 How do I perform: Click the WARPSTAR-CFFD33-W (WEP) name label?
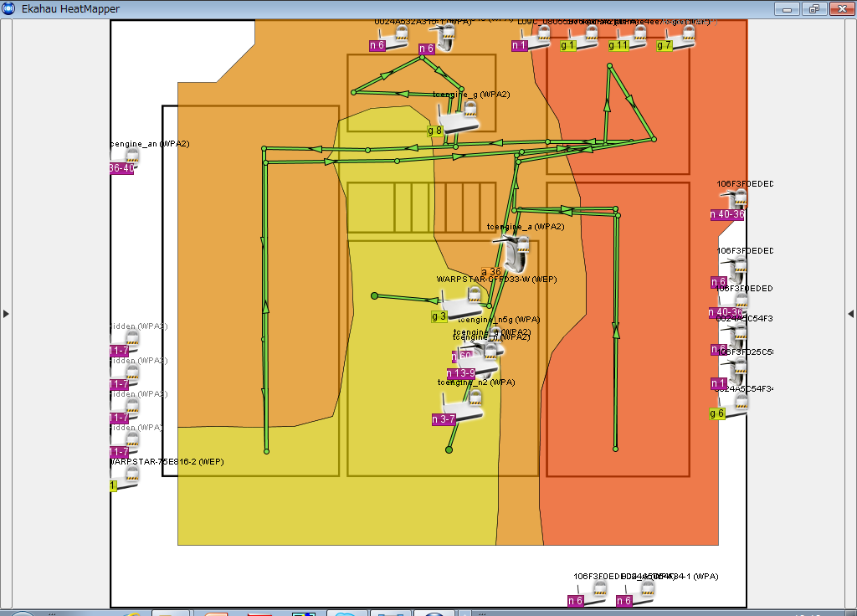(496, 279)
